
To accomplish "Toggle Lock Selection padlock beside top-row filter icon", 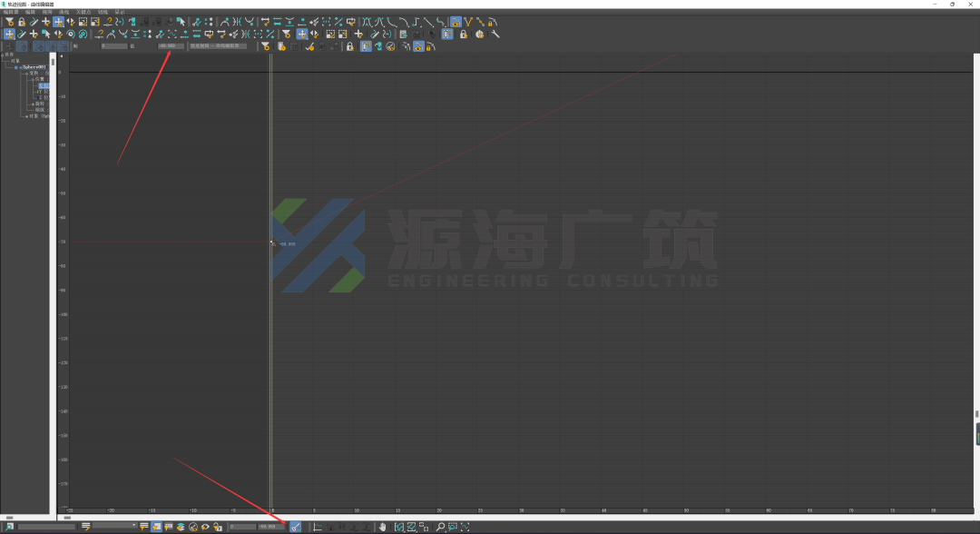I will click(22, 23).
